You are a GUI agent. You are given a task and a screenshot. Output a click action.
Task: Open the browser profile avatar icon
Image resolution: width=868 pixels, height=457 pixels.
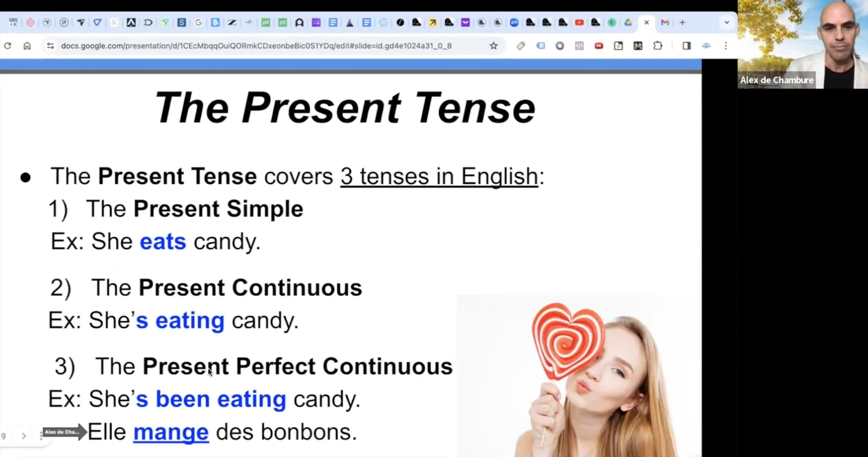click(x=706, y=46)
